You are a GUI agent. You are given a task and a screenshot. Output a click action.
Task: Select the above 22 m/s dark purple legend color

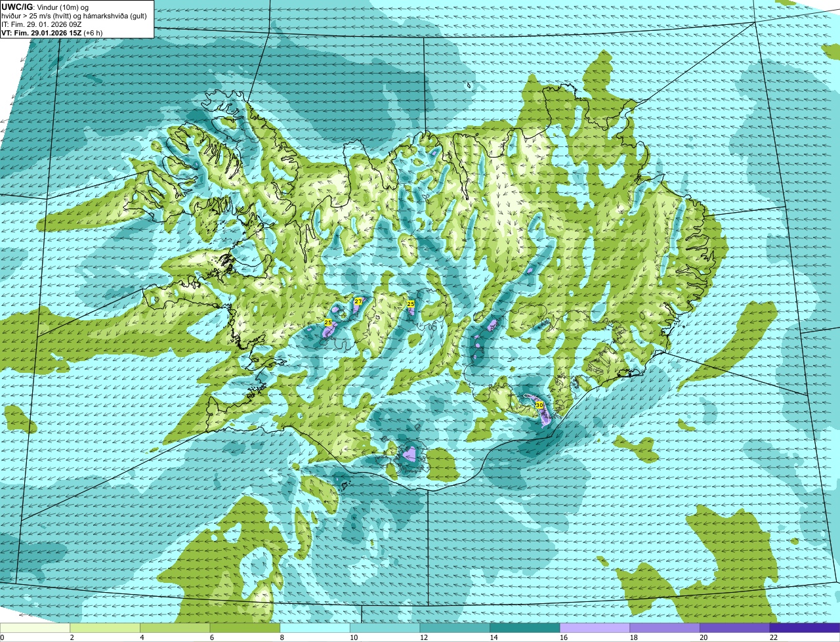click(x=805, y=628)
